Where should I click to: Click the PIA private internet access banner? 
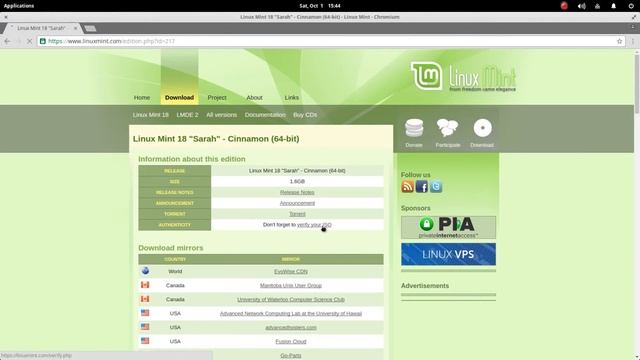[x=448, y=227]
